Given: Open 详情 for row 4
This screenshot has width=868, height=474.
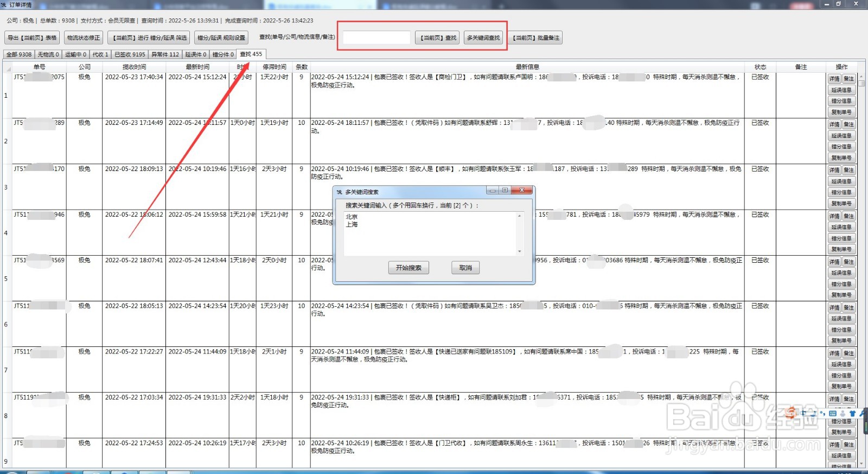Looking at the screenshot, I should pyautogui.click(x=834, y=216).
